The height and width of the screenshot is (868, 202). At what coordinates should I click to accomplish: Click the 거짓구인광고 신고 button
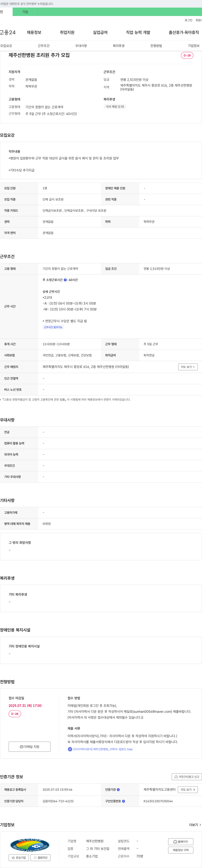(187, 777)
